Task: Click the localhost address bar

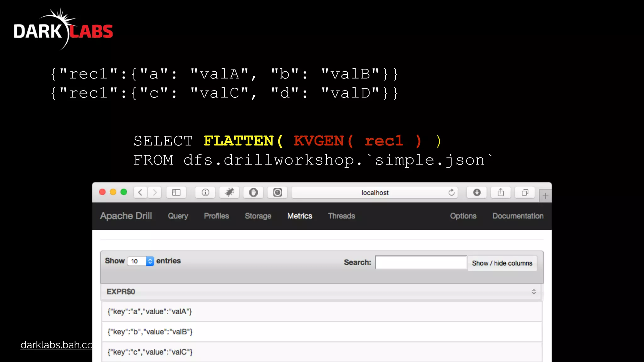Action: click(375, 192)
